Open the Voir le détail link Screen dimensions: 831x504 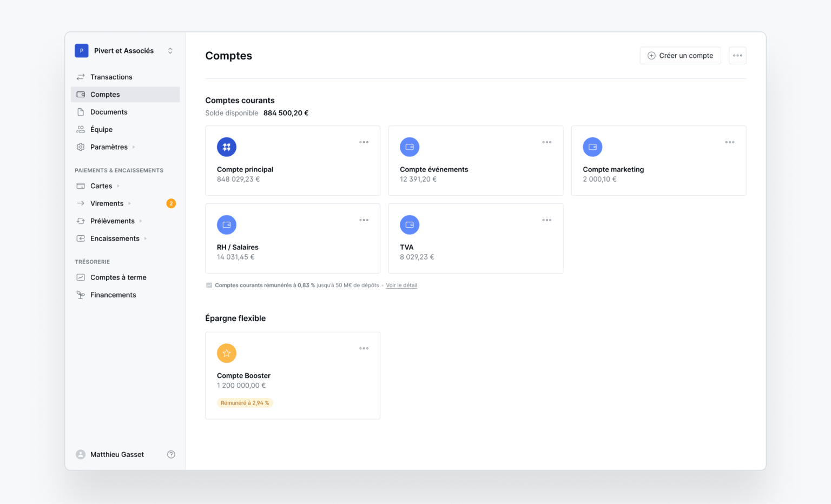coord(401,285)
